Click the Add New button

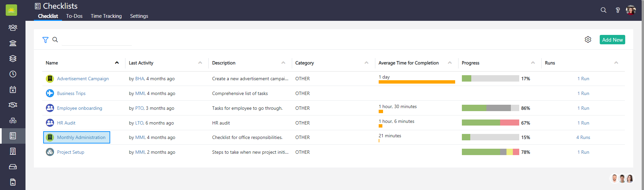[612, 40]
